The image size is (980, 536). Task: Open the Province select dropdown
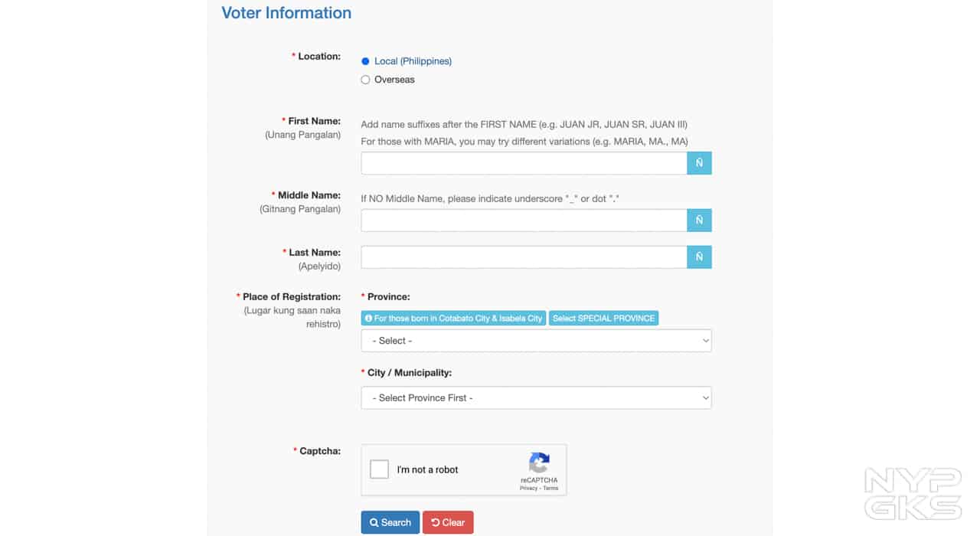click(x=536, y=341)
